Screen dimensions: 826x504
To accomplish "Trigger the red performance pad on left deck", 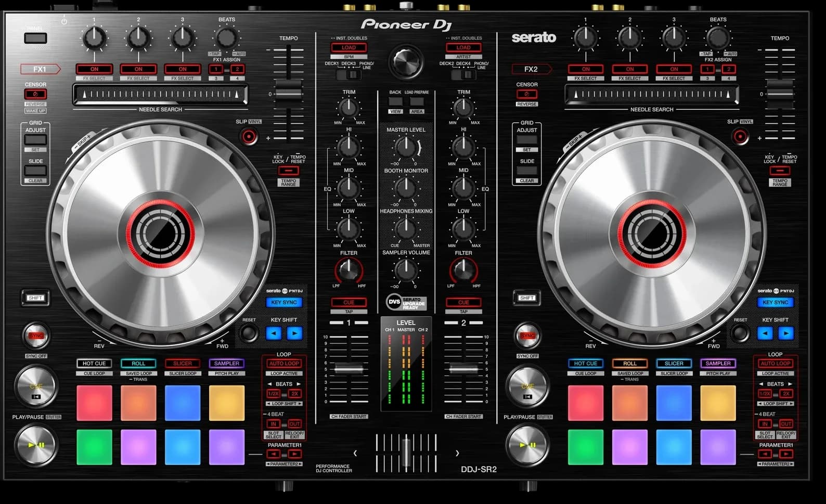I will [94, 403].
